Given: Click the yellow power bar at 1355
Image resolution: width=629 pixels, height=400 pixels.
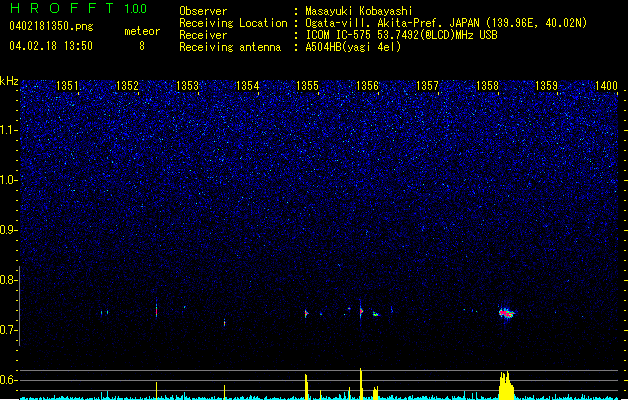Looking at the screenshot, I should 306,387.
